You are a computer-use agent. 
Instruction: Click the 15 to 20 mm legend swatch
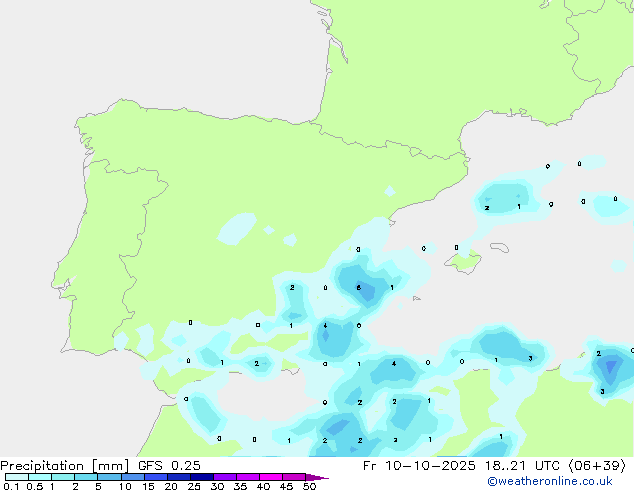(x=156, y=477)
